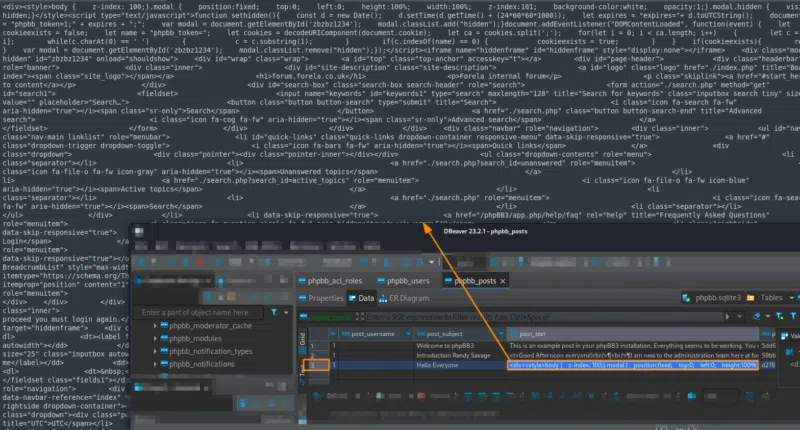
Task: Expand the phpbb_moderator_cache tree node
Action: 155,325
